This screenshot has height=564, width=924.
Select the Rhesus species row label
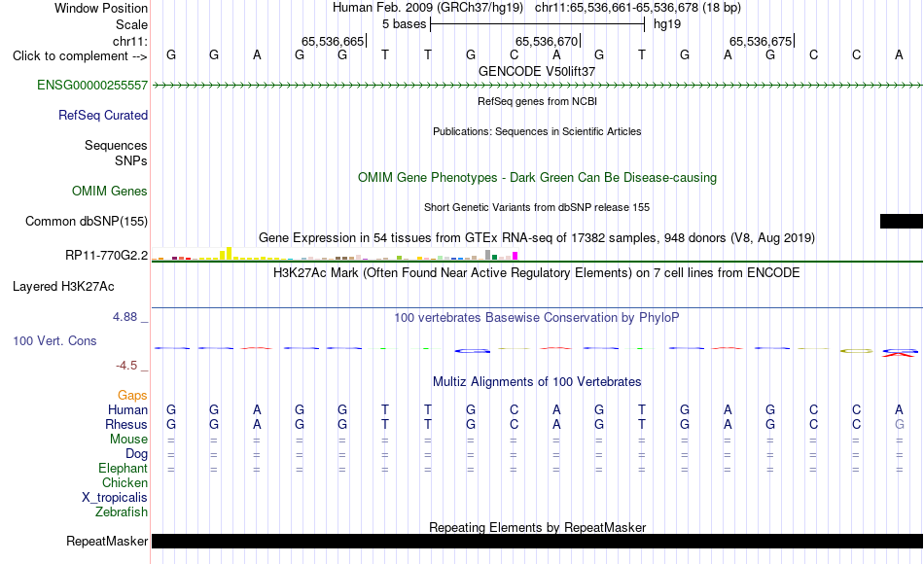tap(126, 424)
